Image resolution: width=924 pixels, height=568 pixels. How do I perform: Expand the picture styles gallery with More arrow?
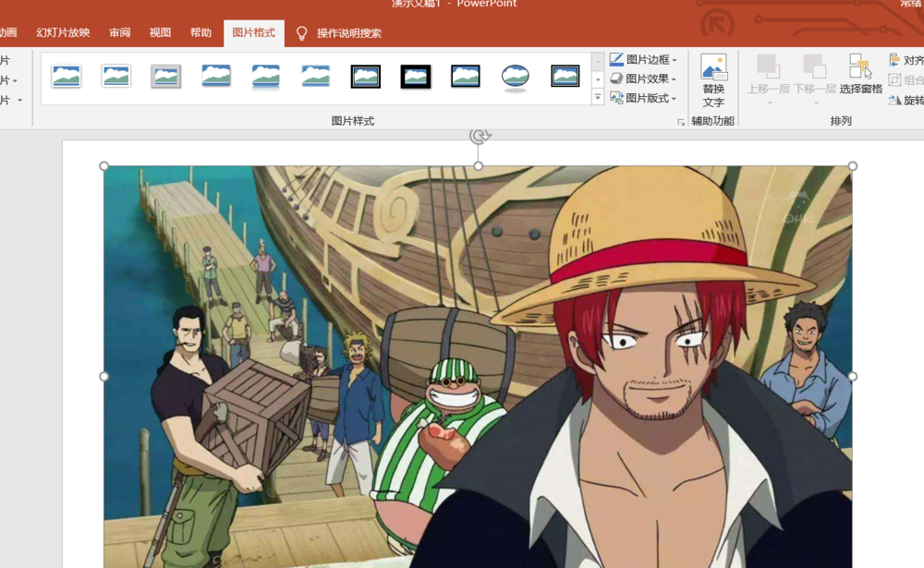[x=598, y=98]
